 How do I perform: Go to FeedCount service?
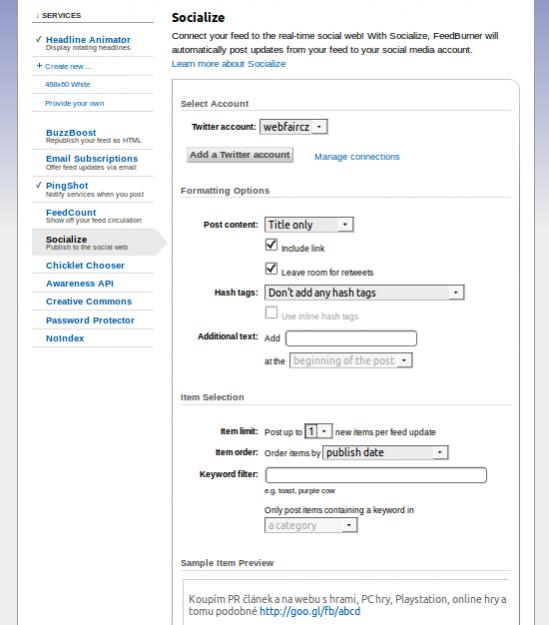71,212
